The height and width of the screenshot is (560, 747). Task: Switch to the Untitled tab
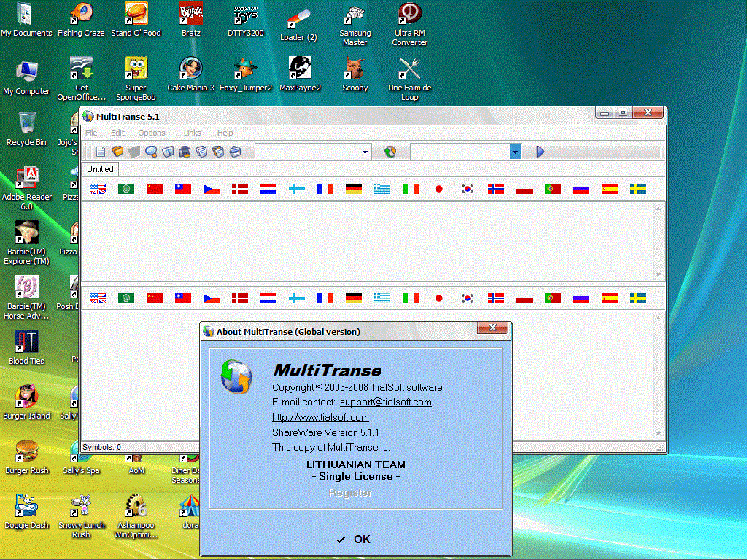pyautogui.click(x=100, y=169)
